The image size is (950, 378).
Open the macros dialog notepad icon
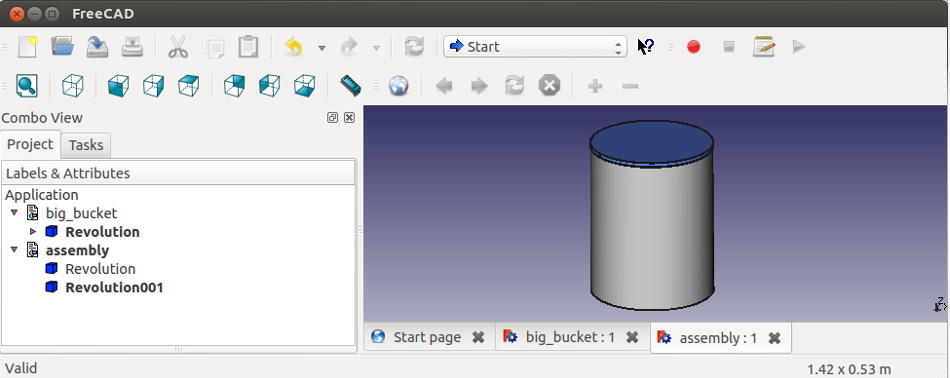(764, 47)
